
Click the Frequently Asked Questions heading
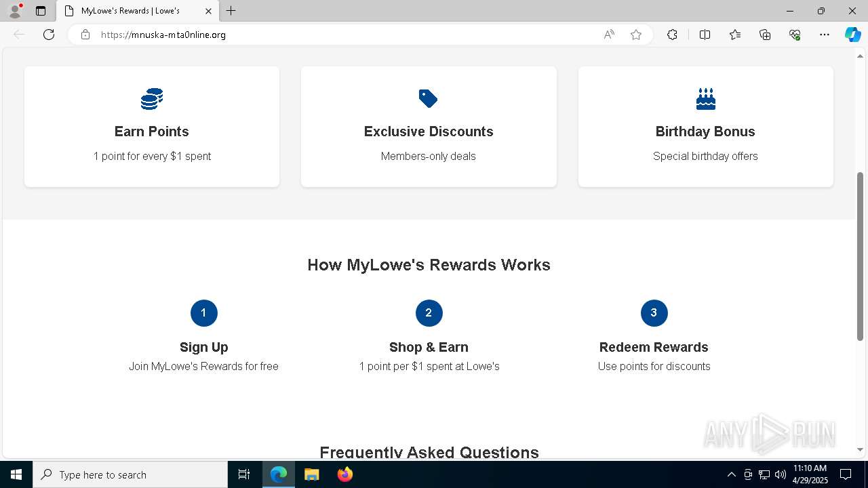pos(429,452)
